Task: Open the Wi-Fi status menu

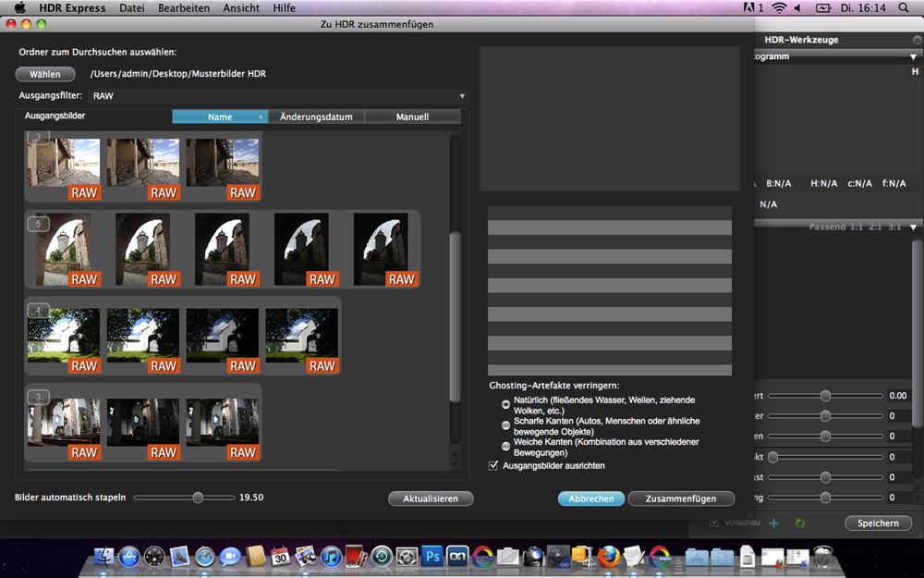Action: point(779,7)
